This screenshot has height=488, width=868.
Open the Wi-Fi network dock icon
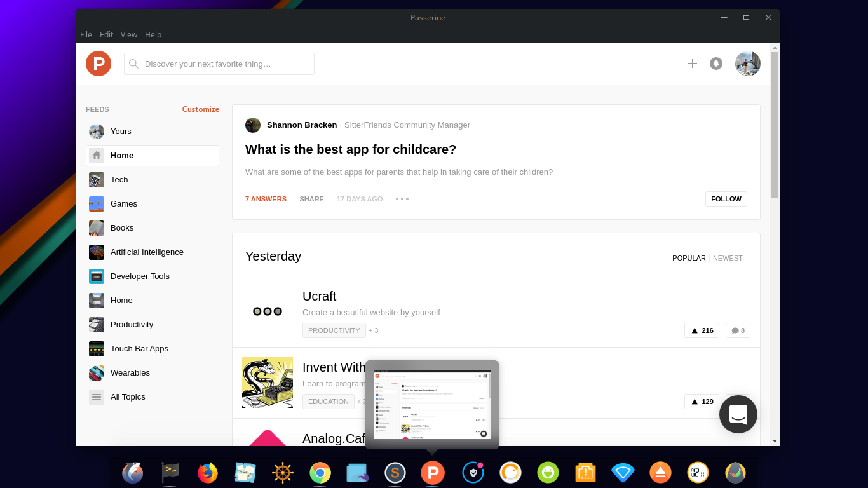click(623, 473)
